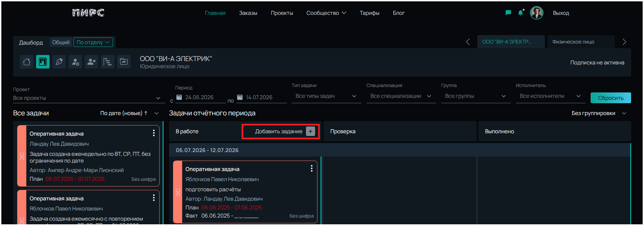This screenshot has height=226, width=644.
Task: Go to Заказы in top menu
Action: point(248,13)
